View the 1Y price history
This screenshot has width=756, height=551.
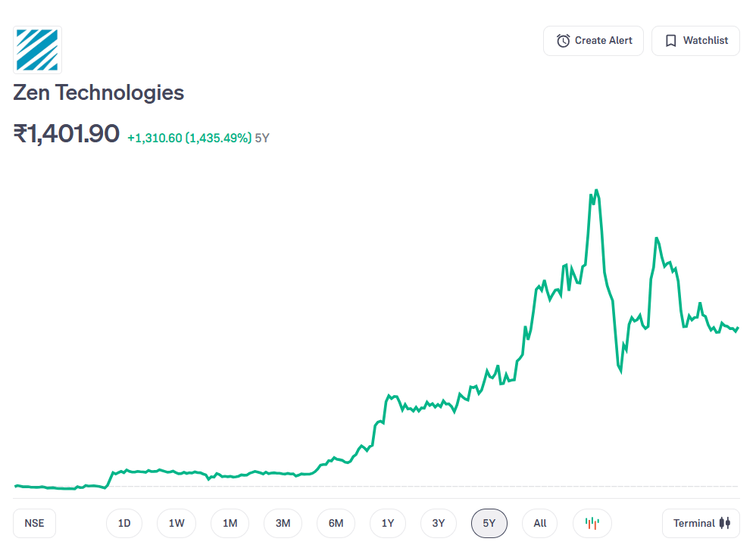pyautogui.click(x=388, y=523)
